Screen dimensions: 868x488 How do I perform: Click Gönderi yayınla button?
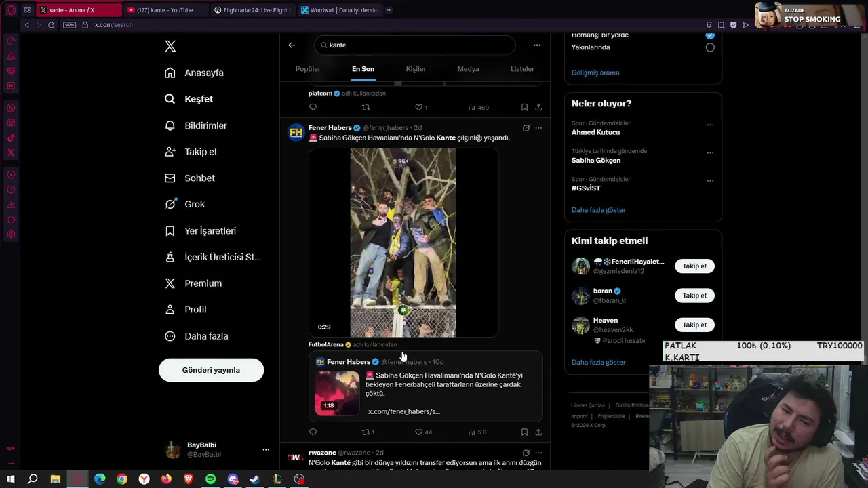[211, 370]
